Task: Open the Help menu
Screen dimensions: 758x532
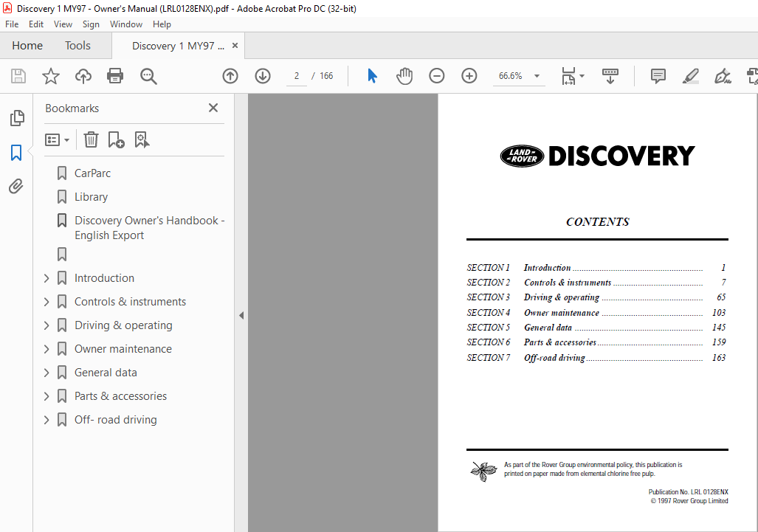Action: pyautogui.click(x=162, y=24)
